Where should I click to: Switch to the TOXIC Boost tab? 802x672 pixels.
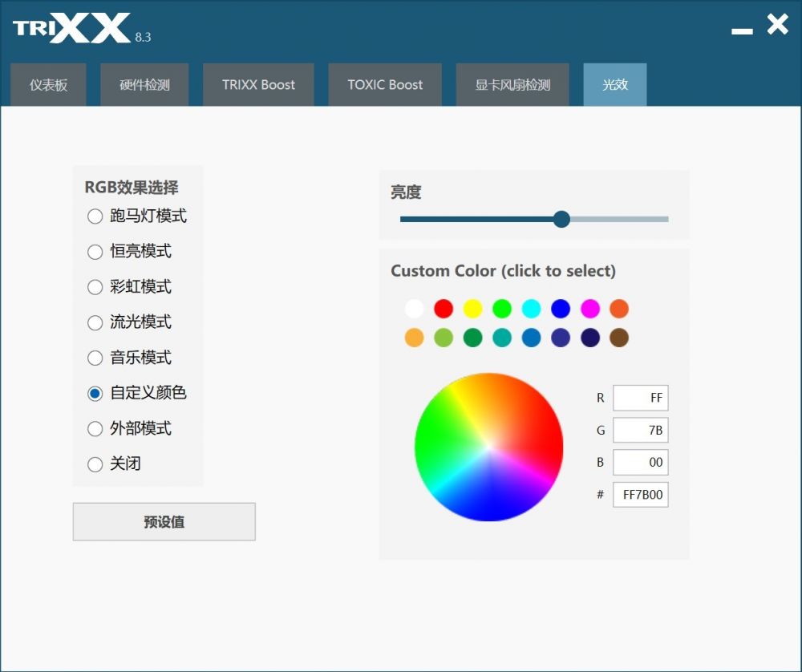coord(385,85)
